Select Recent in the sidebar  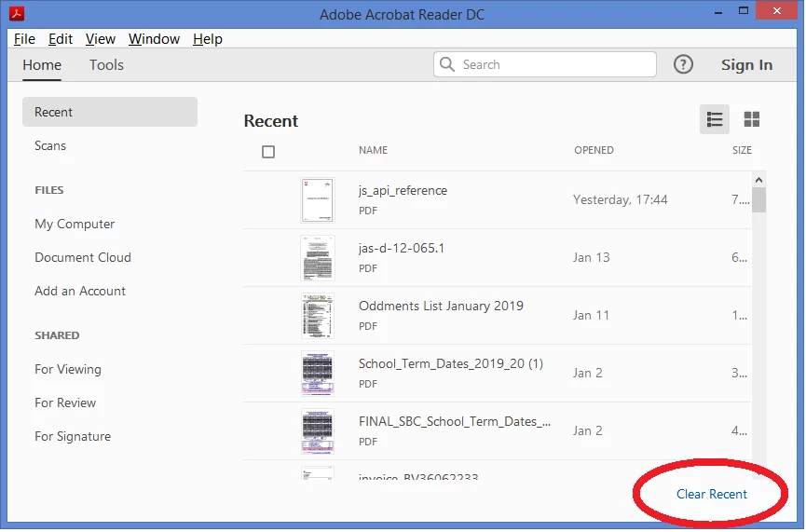(110, 112)
